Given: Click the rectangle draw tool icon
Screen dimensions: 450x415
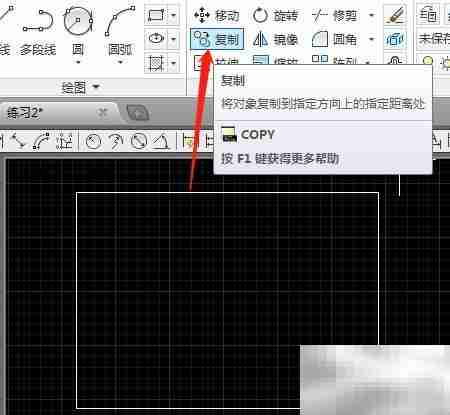Looking at the screenshot, I should pos(156,15).
